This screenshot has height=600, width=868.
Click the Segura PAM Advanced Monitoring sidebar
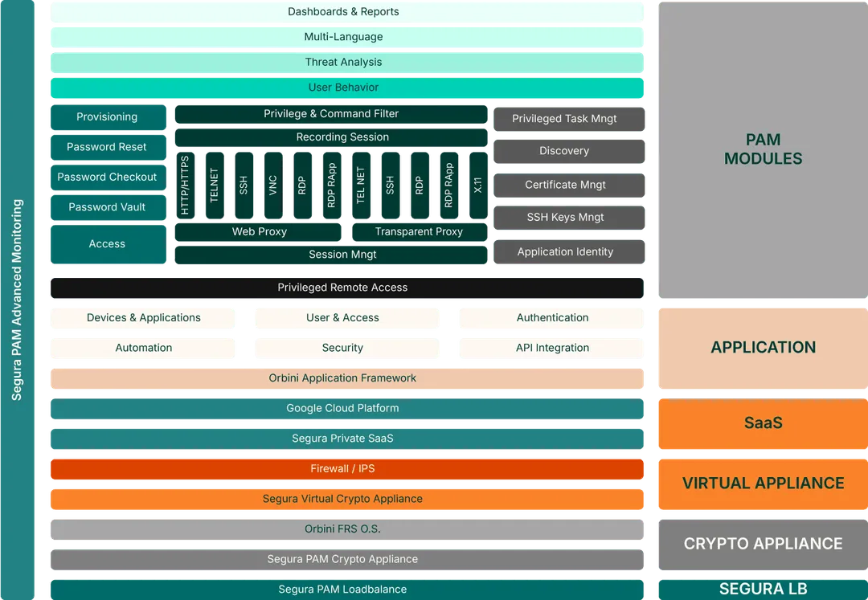click(17, 300)
